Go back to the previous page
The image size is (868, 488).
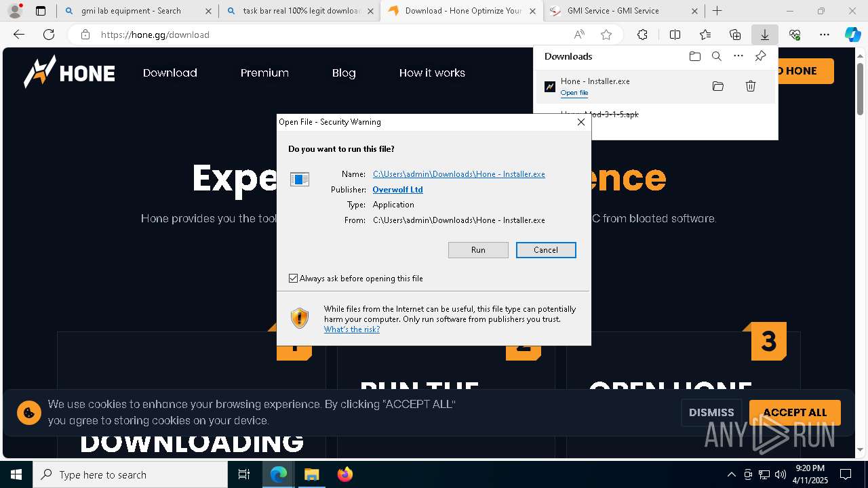coord(19,35)
